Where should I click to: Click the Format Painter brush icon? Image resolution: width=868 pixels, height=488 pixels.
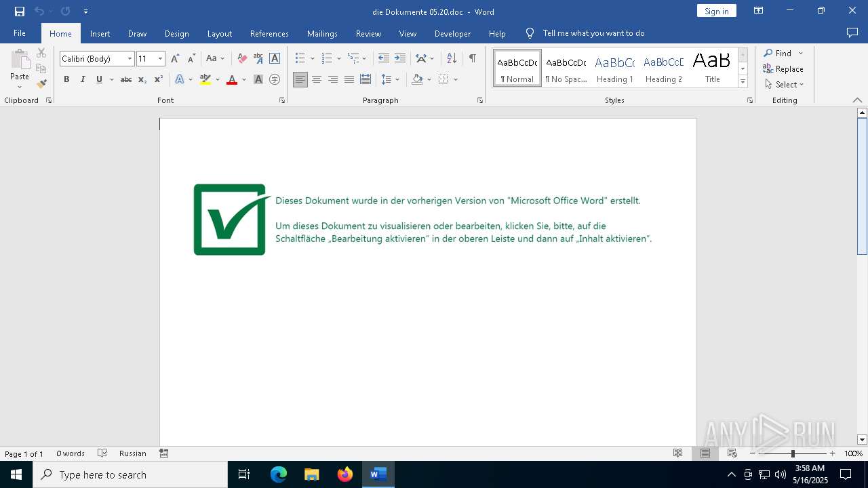coord(41,84)
